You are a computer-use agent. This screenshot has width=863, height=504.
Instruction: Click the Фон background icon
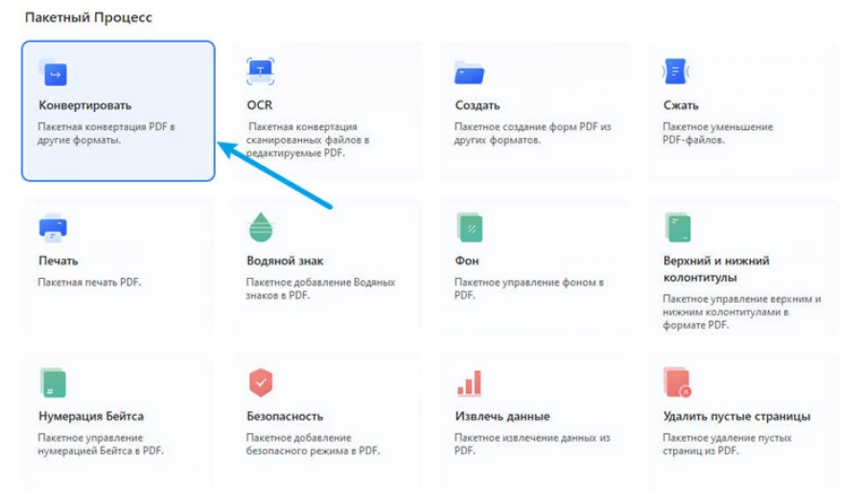[x=469, y=228]
